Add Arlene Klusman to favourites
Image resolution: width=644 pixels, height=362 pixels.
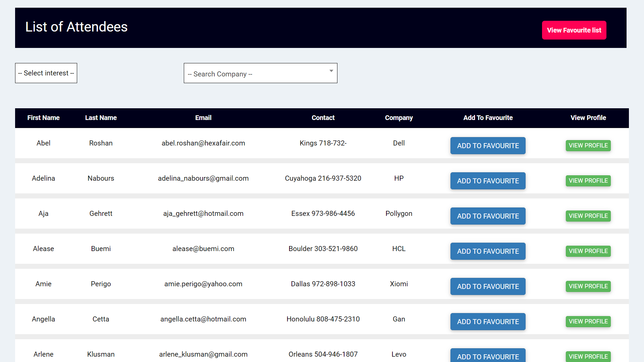488,357
